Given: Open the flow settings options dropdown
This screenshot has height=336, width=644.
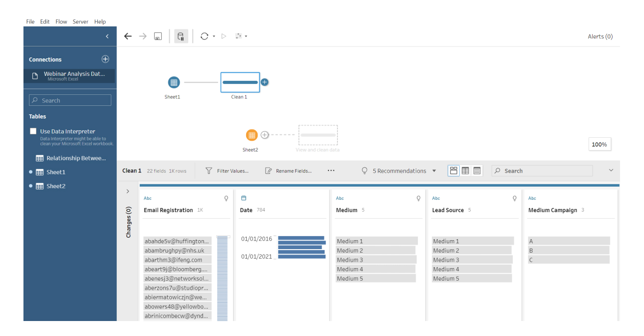Looking at the screenshot, I should [x=241, y=36].
